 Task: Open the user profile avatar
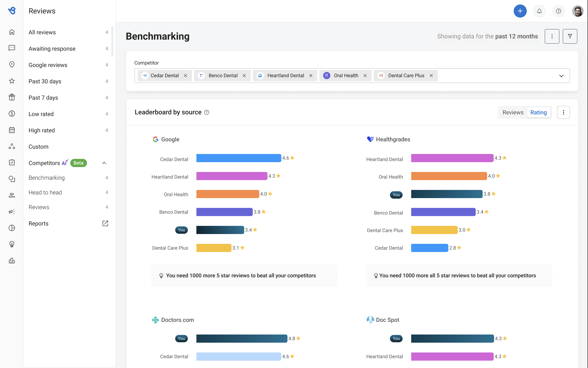(577, 11)
